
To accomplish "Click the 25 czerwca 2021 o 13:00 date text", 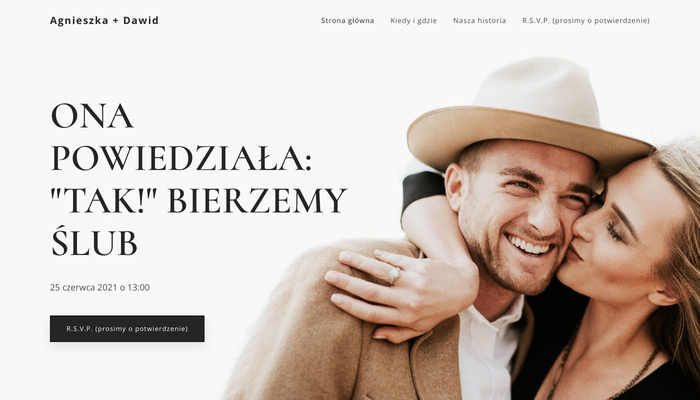I will (100, 288).
